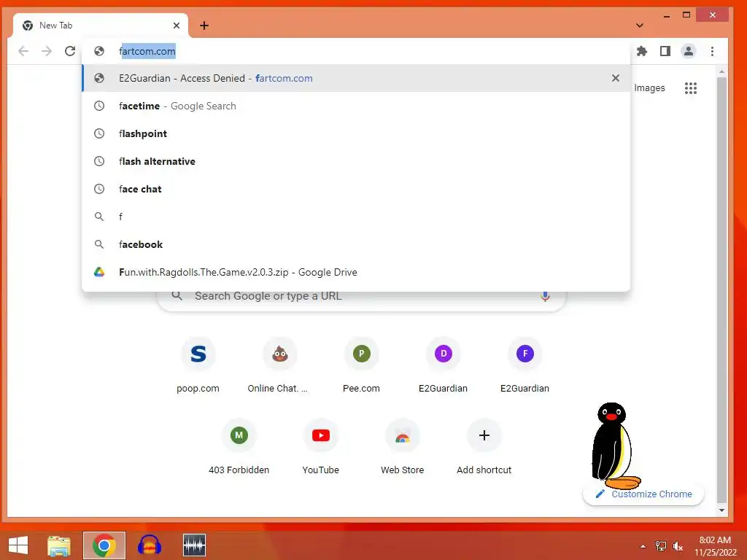Click the Customize Chrome button
747x560 pixels.
pos(643,494)
